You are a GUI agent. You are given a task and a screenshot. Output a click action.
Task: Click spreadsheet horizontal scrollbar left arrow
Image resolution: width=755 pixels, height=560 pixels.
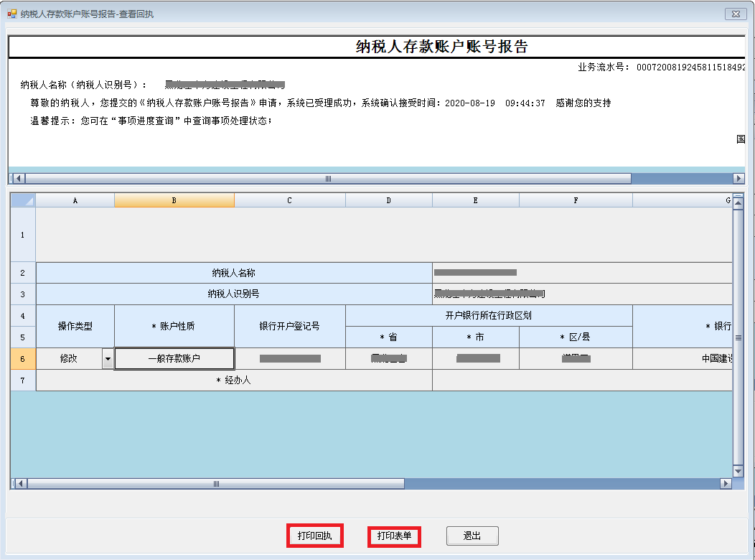[x=20, y=484]
